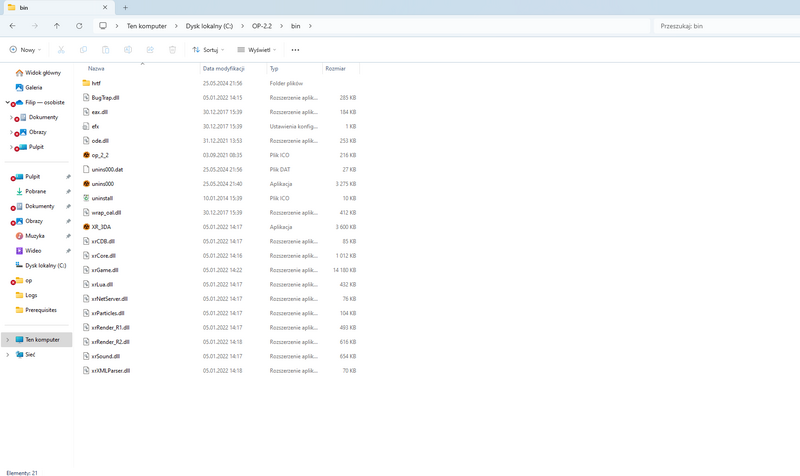The width and height of the screenshot is (800, 476).
Task: Open Galeria in the sidebar
Action: (33, 88)
